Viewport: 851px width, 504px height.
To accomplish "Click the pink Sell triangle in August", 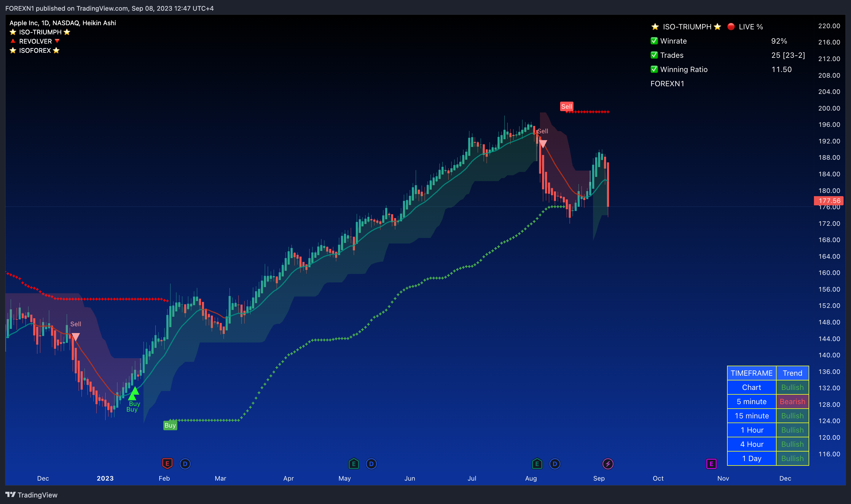I will [543, 144].
